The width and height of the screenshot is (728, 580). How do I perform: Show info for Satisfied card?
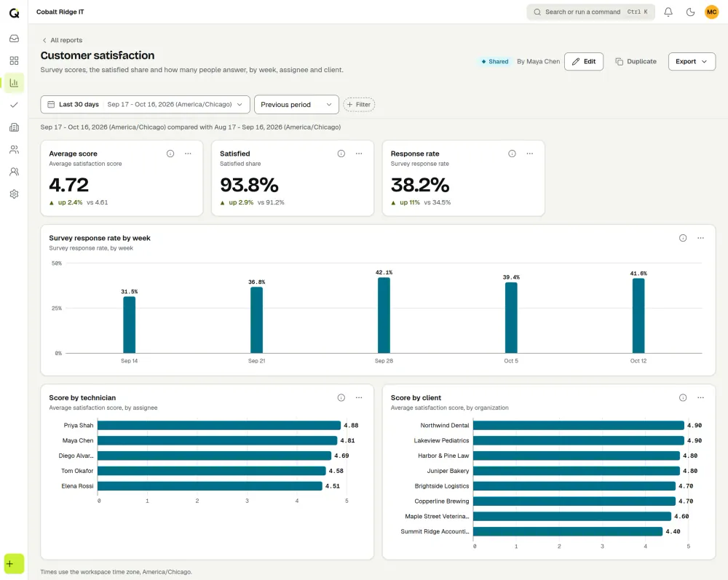coord(341,154)
